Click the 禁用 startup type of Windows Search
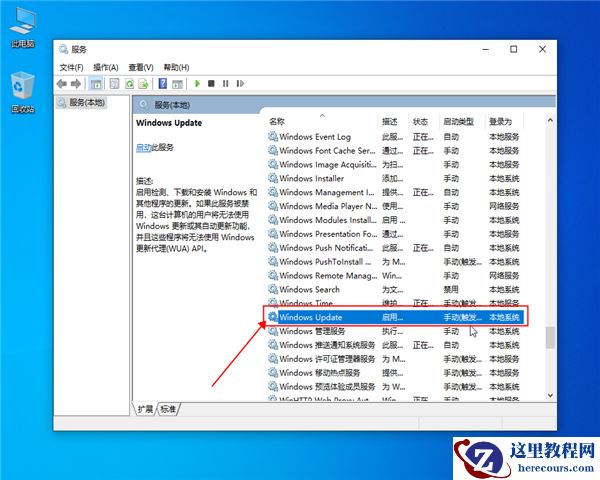The height and width of the screenshot is (480, 600). tap(451, 289)
